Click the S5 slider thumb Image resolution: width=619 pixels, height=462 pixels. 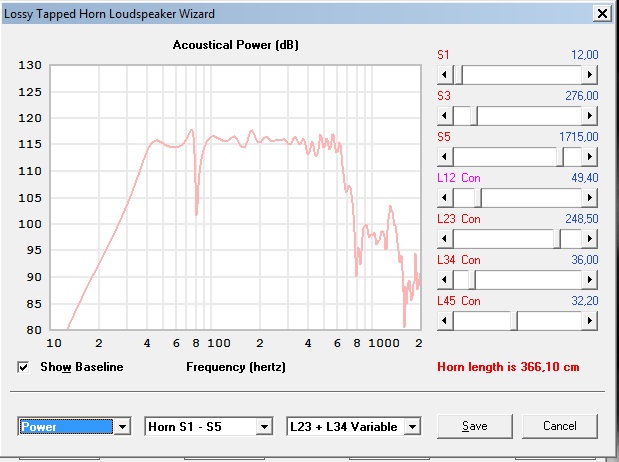(560, 157)
